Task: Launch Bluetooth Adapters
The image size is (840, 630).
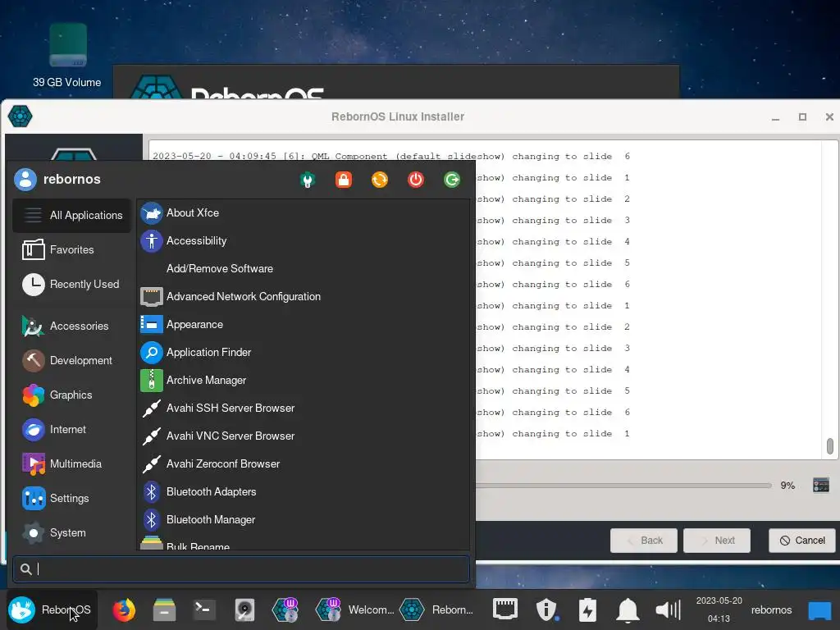Action: pos(304,492)
